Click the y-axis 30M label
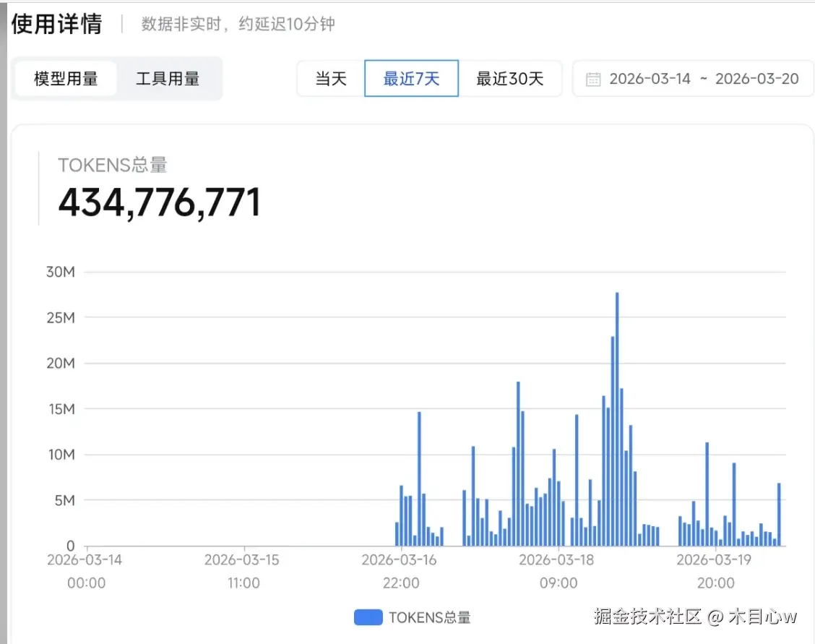Image resolution: width=815 pixels, height=644 pixels. coord(62,272)
